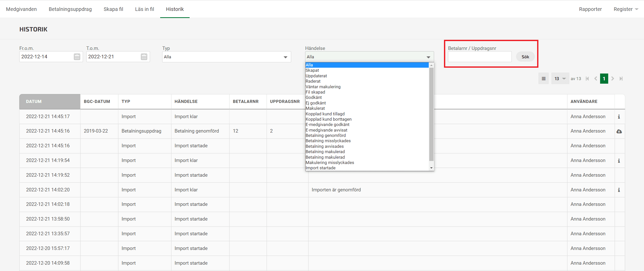
Task: Select 'Makulering misslyckades' option
Action: tap(367, 162)
